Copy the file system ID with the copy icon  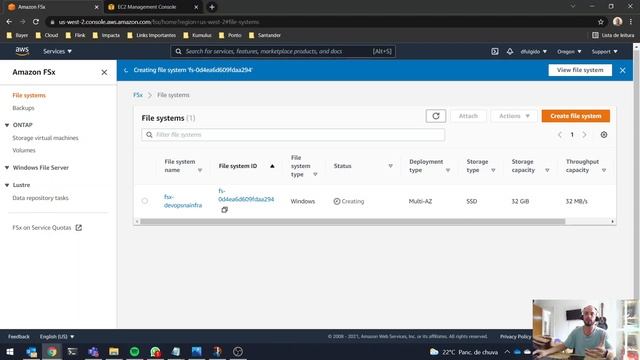pos(224,210)
